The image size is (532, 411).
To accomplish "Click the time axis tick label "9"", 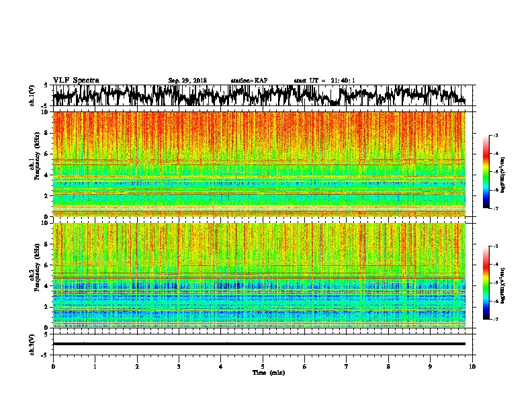I will click(x=430, y=367).
